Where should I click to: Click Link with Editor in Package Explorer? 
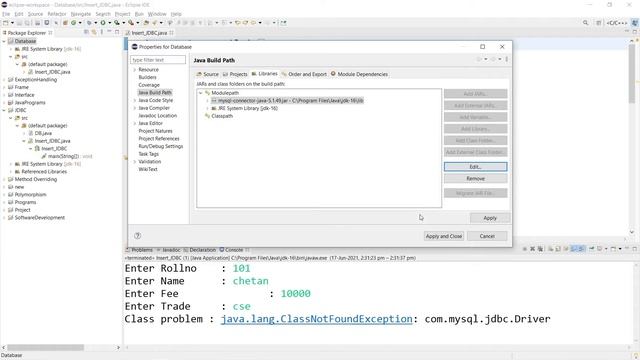coord(94,32)
